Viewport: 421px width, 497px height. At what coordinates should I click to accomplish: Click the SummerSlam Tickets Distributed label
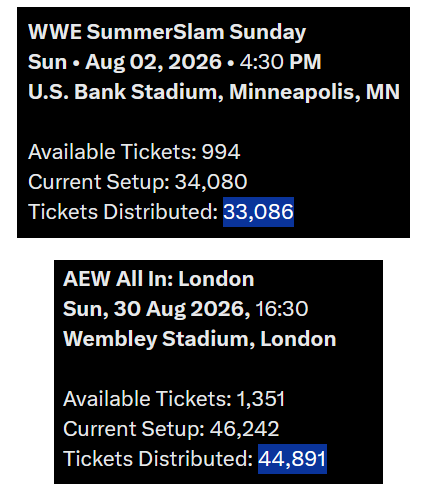tap(123, 212)
